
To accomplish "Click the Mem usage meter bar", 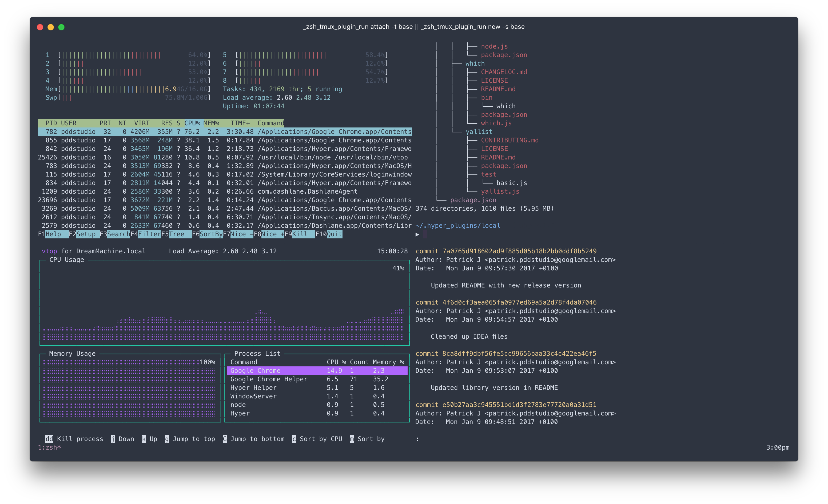I will [128, 89].
